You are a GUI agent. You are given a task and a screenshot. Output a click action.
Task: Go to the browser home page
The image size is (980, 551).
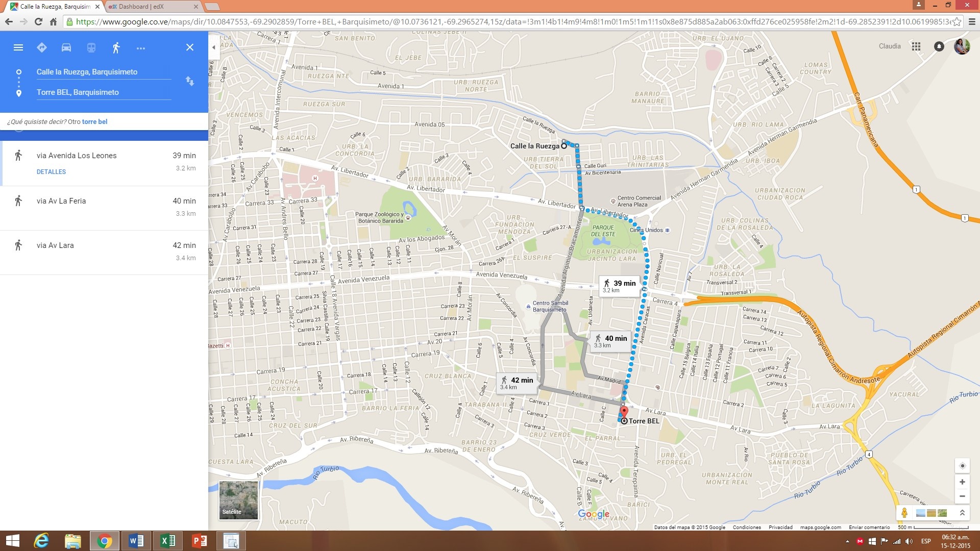(x=53, y=21)
